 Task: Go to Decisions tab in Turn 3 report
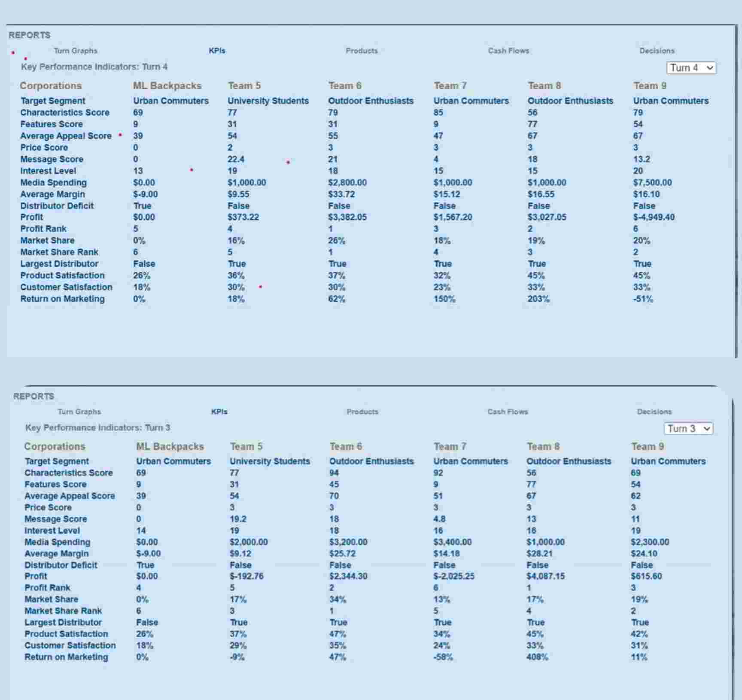(x=654, y=412)
